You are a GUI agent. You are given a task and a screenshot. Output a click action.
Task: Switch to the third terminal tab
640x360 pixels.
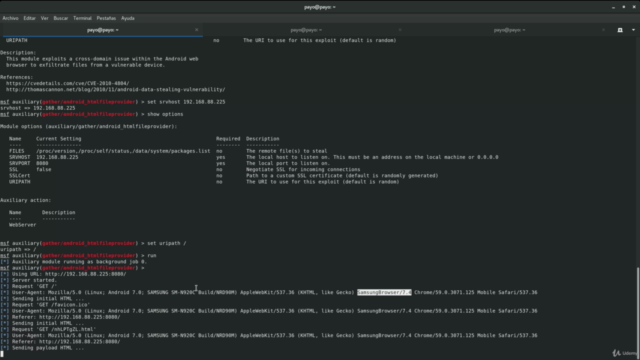coord(509,30)
